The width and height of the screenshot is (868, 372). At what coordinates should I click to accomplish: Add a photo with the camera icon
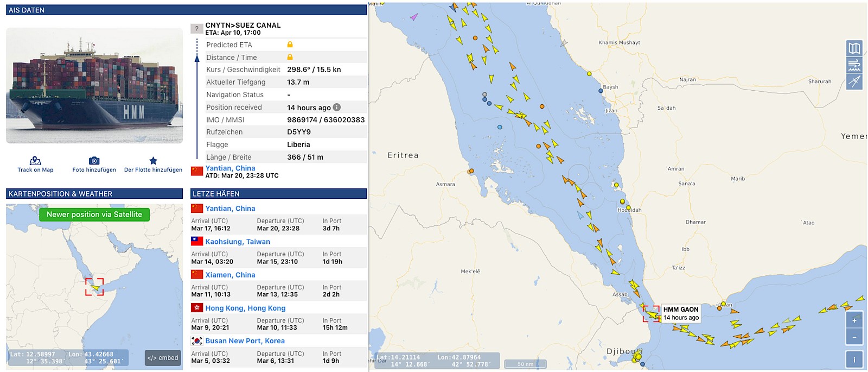click(94, 161)
